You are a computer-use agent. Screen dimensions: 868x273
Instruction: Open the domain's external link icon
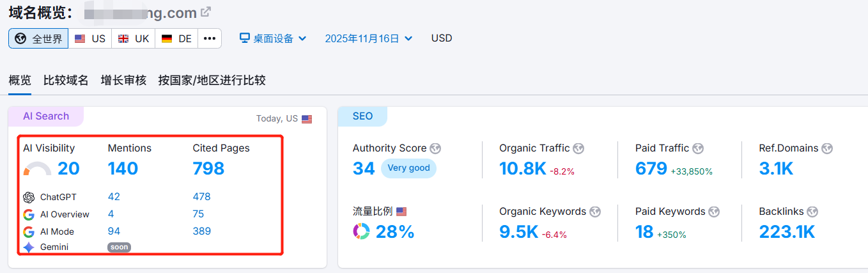click(205, 12)
